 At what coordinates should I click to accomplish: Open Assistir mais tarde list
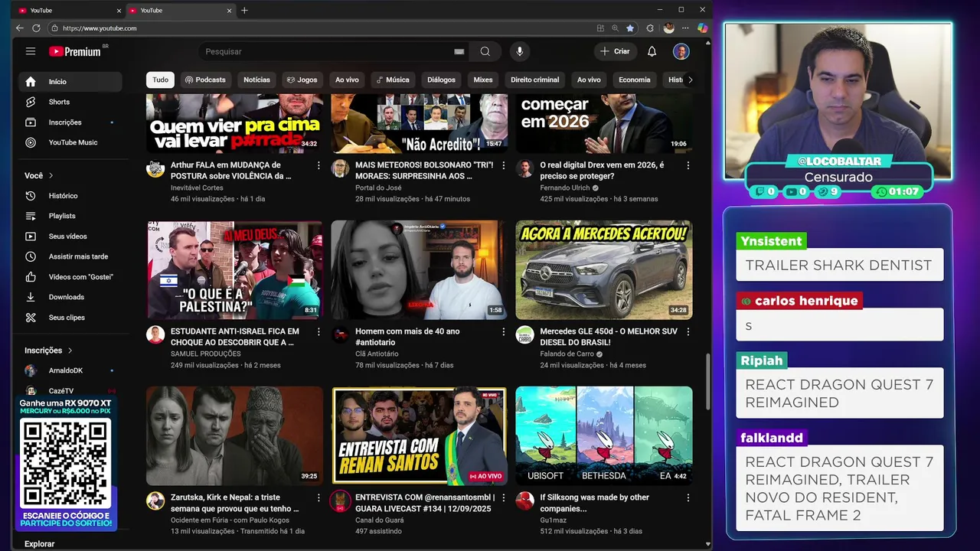click(70, 256)
